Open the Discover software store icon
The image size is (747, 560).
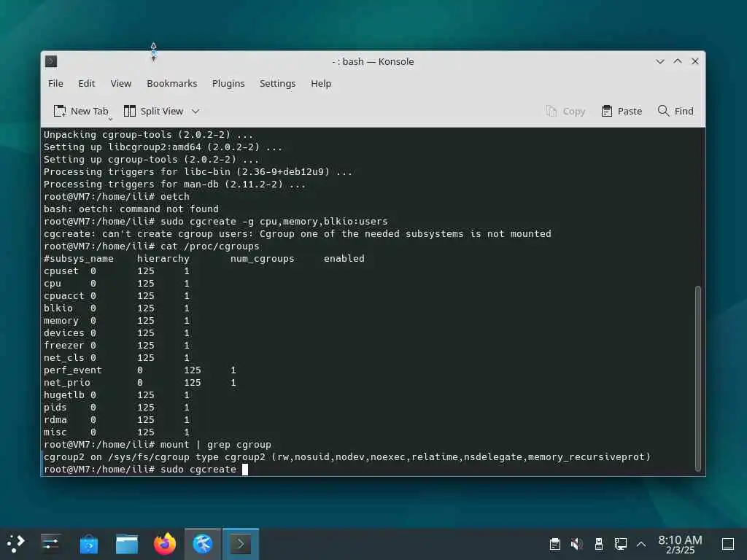tap(88, 544)
